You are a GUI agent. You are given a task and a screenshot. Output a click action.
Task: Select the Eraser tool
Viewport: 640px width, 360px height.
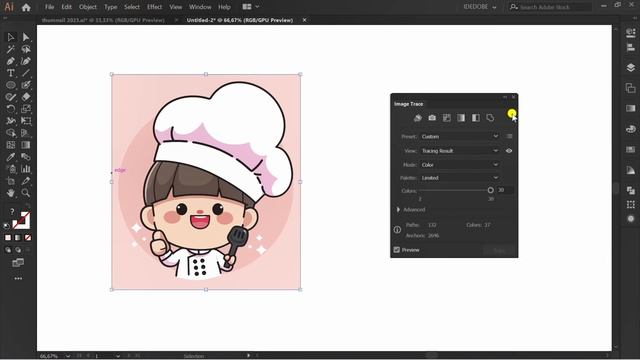click(x=26, y=97)
